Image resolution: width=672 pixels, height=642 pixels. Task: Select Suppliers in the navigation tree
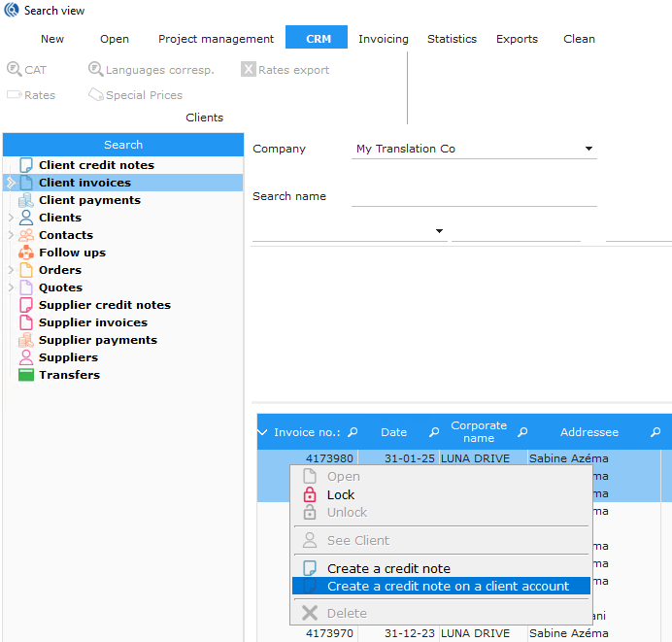pyautogui.click(x=68, y=357)
